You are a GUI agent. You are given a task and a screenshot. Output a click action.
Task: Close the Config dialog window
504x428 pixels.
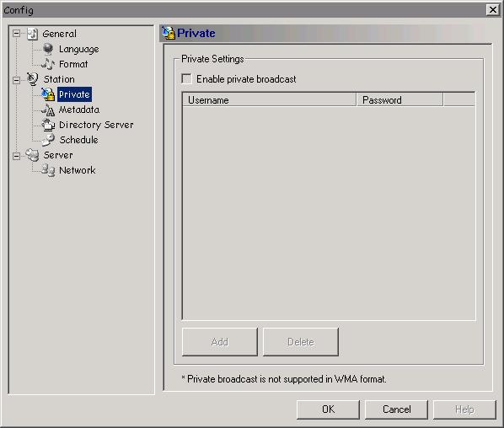coord(493,10)
